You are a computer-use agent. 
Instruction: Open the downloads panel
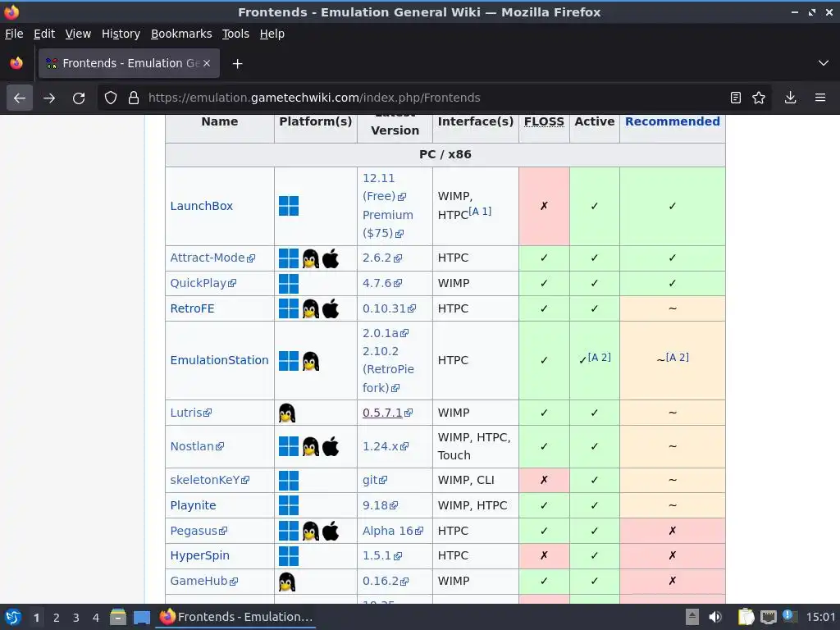point(790,98)
